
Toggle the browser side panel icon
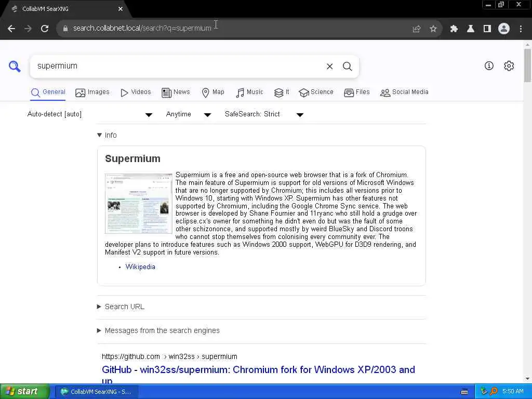tap(487, 29)
